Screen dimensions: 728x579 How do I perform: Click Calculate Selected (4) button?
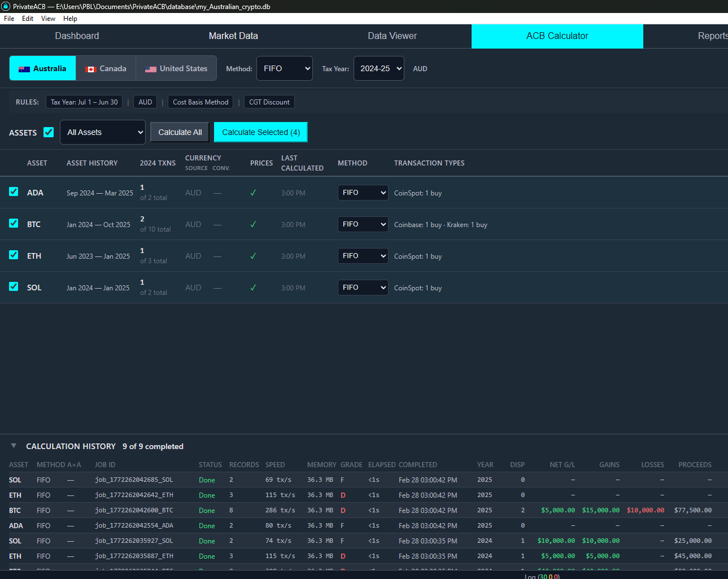pyautogui.click(x=260, y=132)
